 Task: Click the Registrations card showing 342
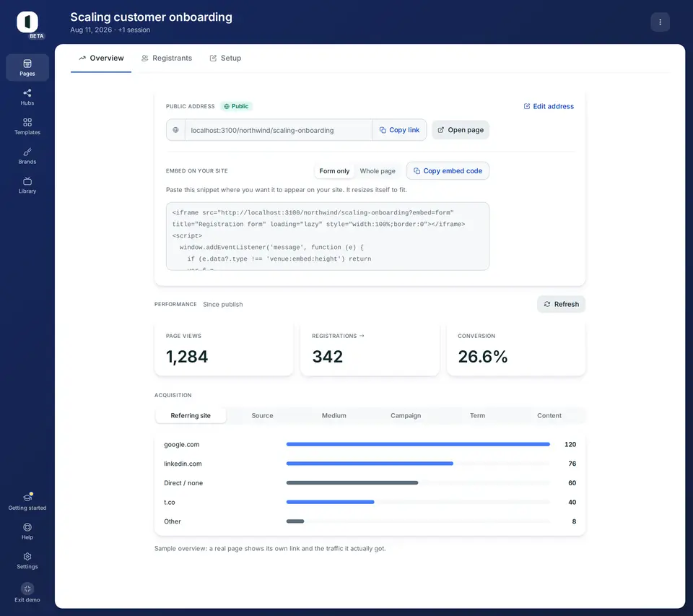pos(370,349)
